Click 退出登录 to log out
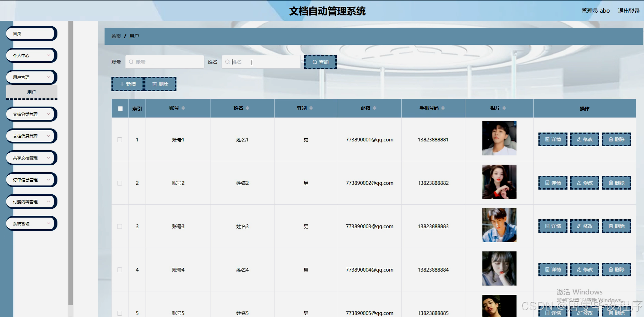Image resolution: width=644 pixels, height=317 pixels. point(629,11)
